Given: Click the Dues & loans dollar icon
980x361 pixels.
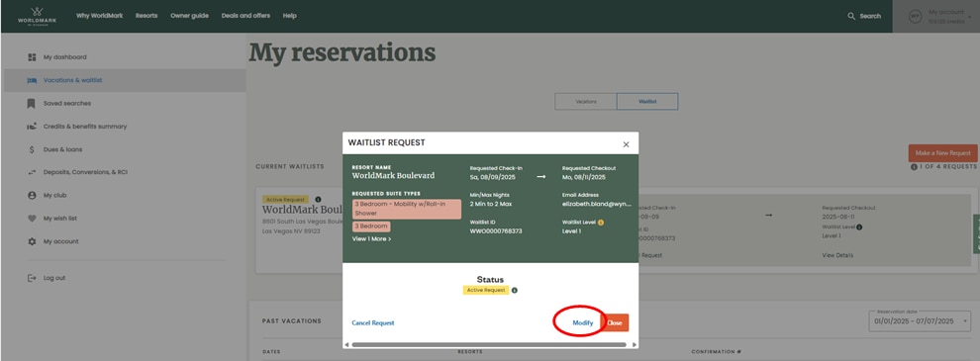Looking at the screenshot, I should [x=32, y=149].
